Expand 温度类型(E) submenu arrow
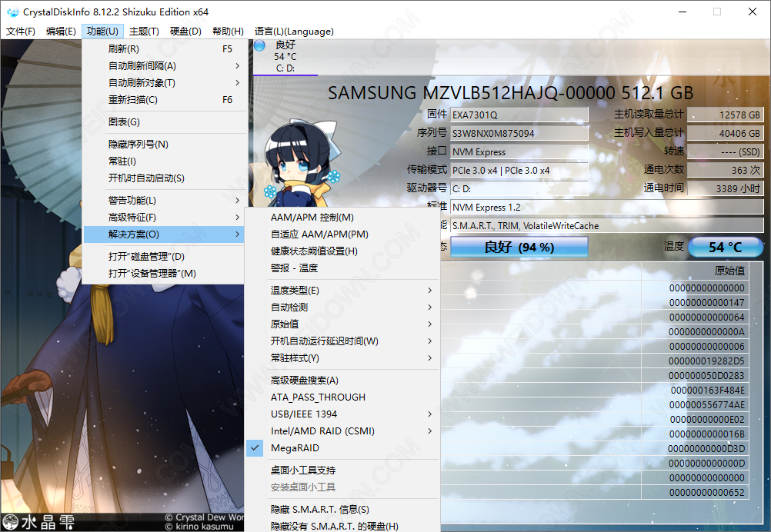The height and width of the screenshot is (532, 771). click(430, 291)
